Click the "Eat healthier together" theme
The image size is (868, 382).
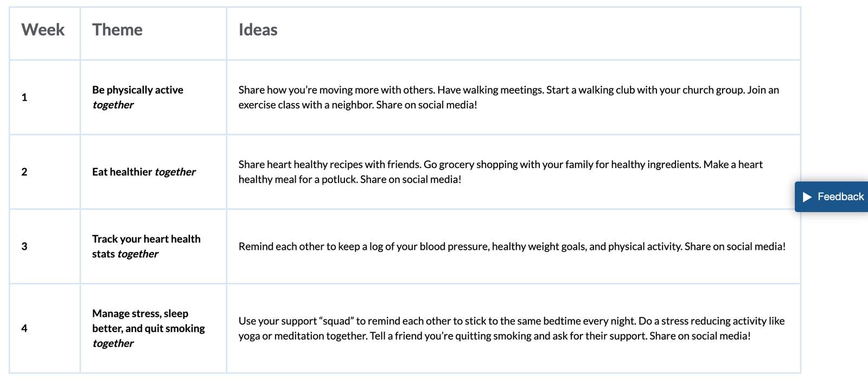(x=123, y=172)
